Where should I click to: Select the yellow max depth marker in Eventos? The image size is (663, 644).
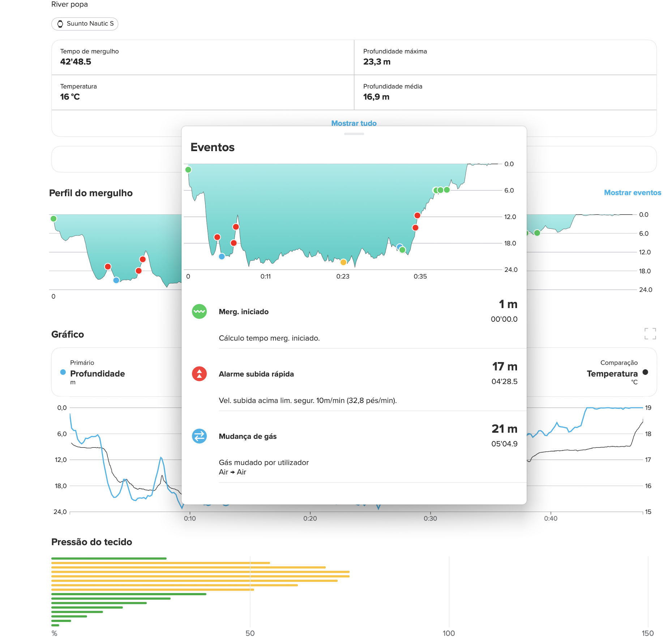point(343,262)
